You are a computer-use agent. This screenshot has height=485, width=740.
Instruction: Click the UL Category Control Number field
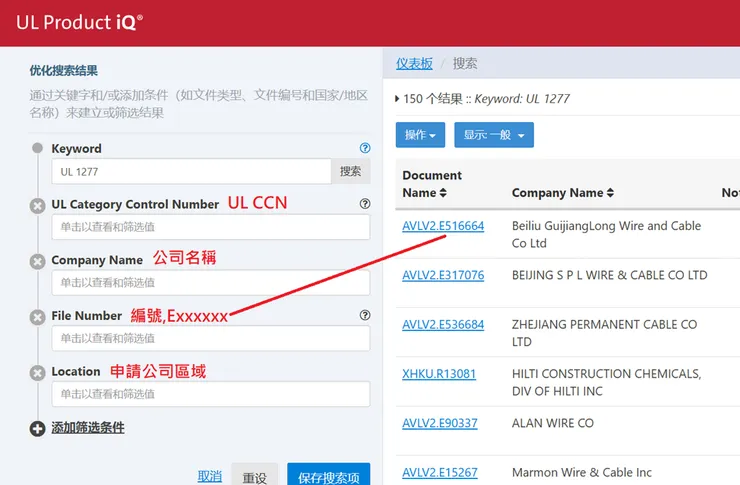pos(211,227)
